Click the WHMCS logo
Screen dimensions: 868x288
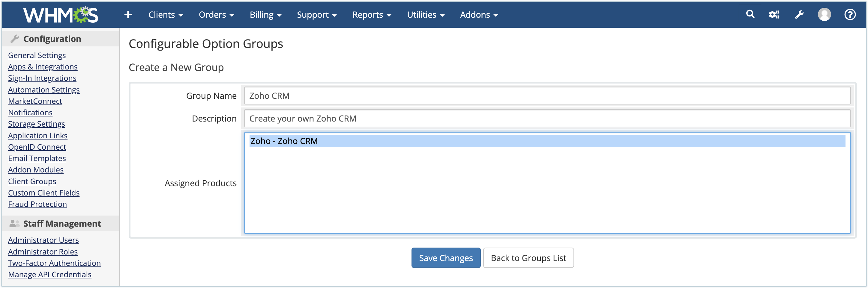coord(61,15)
